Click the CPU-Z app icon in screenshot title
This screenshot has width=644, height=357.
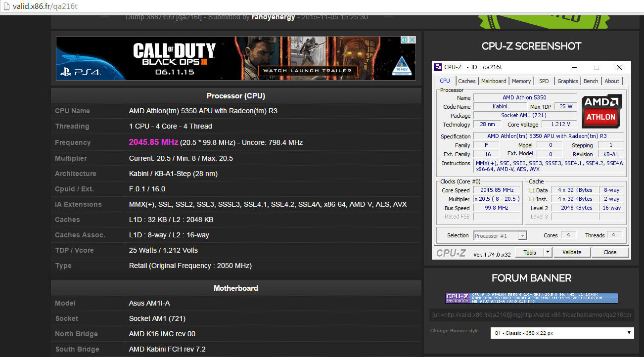pyautogui.click(x=438, y=67)
